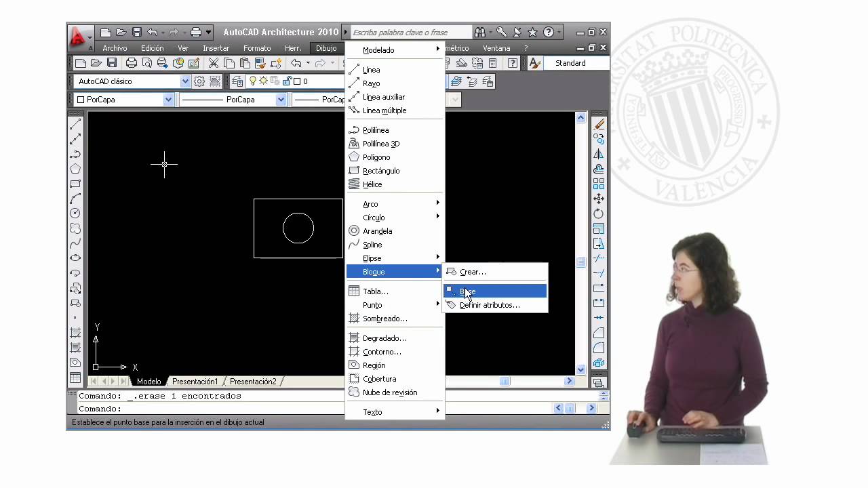Expand Círculo submenu
Image resolution: width=868 pixels, height=488 pixels.
pos(395,218)
